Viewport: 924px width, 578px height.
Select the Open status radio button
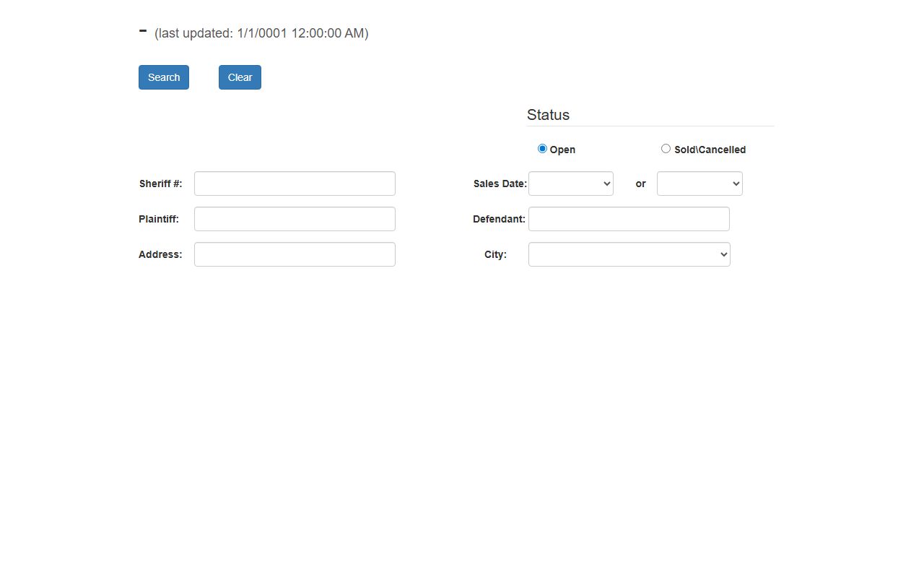coord(542,149)
